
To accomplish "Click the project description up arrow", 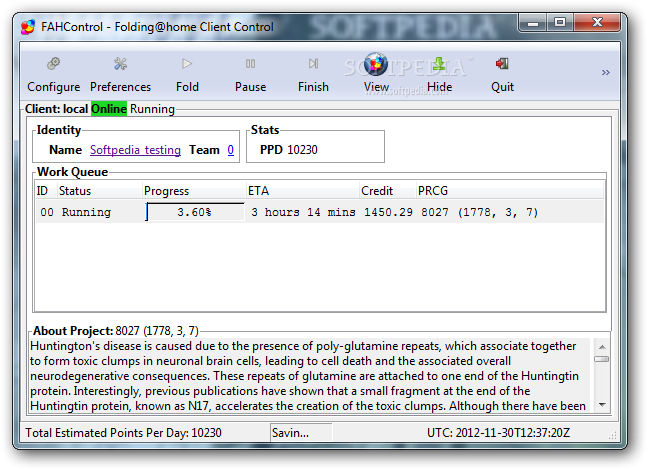I will [602, 347].
